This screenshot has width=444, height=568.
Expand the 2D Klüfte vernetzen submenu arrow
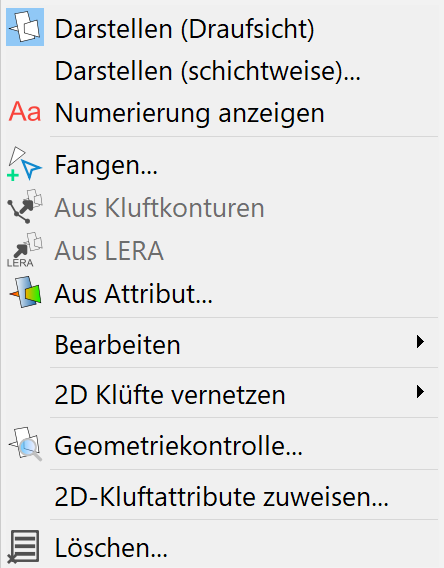(x=420, y=392)
